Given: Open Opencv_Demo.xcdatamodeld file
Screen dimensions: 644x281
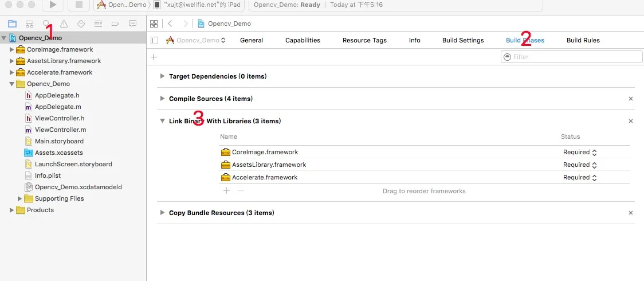Looking at the screenshot, I should [78, 188].
